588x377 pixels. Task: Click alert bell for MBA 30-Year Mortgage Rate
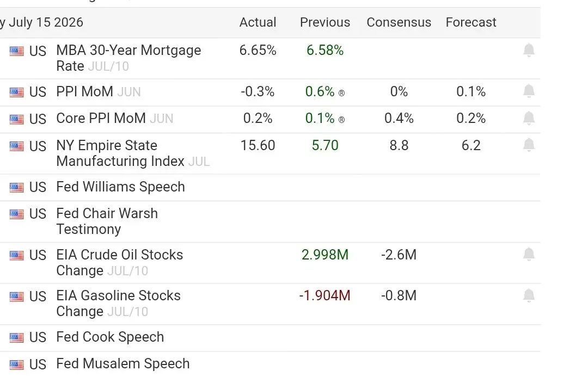[x=529, y=50]
